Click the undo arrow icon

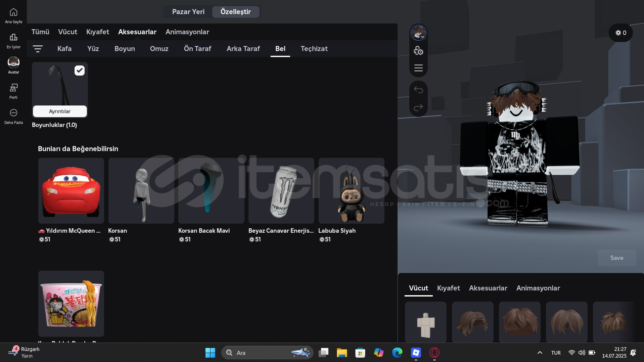point(418,90)
